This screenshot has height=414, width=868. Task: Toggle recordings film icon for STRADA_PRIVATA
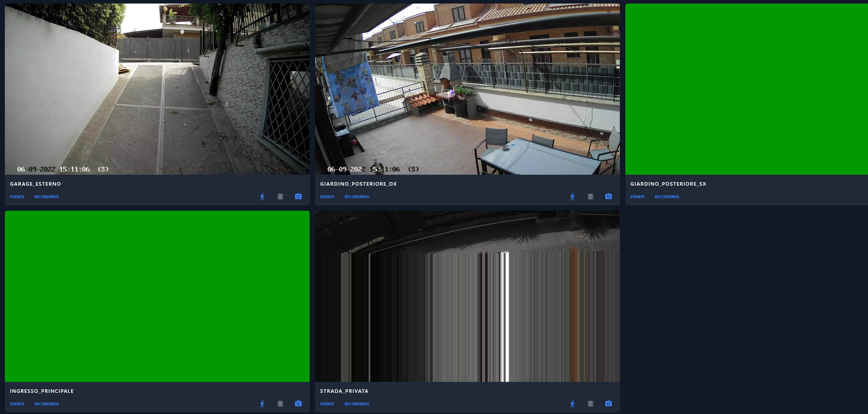coord(590,404)
